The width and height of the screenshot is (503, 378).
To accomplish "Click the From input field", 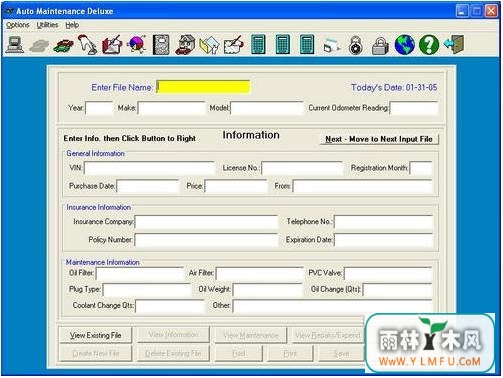I will pyautogui.click(x=363, y=186).
